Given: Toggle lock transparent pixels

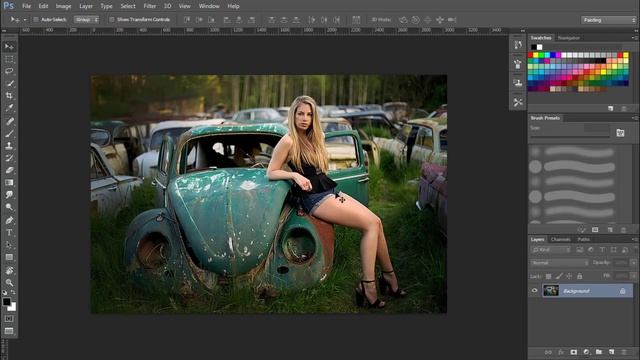Looking at the screenshot, I should tap(549, 276).
